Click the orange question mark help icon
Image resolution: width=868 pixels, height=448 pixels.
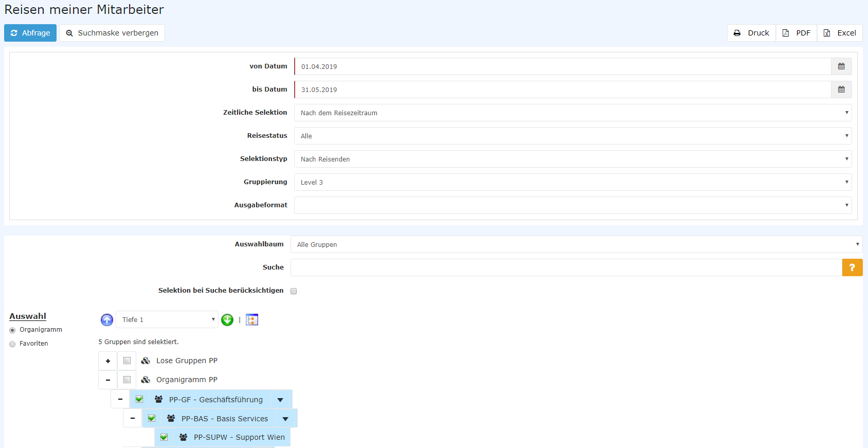852,267
